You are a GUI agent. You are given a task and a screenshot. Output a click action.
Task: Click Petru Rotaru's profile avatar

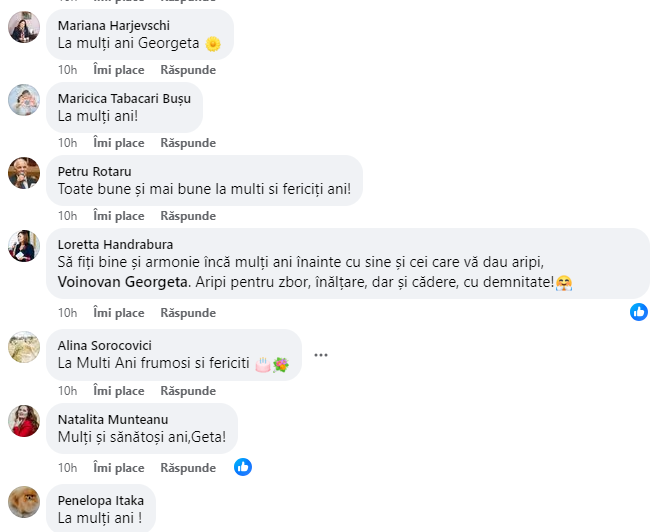pos(24,173)
